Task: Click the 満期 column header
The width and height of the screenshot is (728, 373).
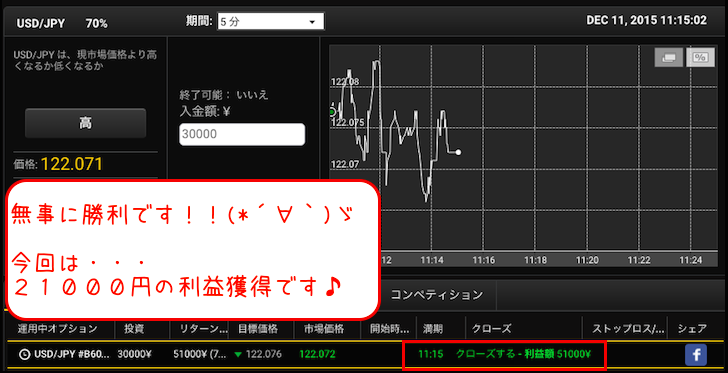Action: (x=432, y=329)
